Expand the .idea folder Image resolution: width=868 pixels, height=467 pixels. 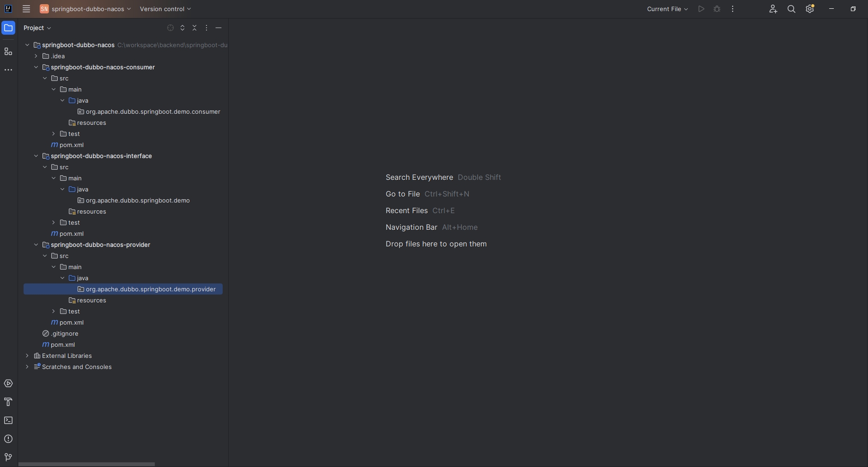click(x=36, y=56)
